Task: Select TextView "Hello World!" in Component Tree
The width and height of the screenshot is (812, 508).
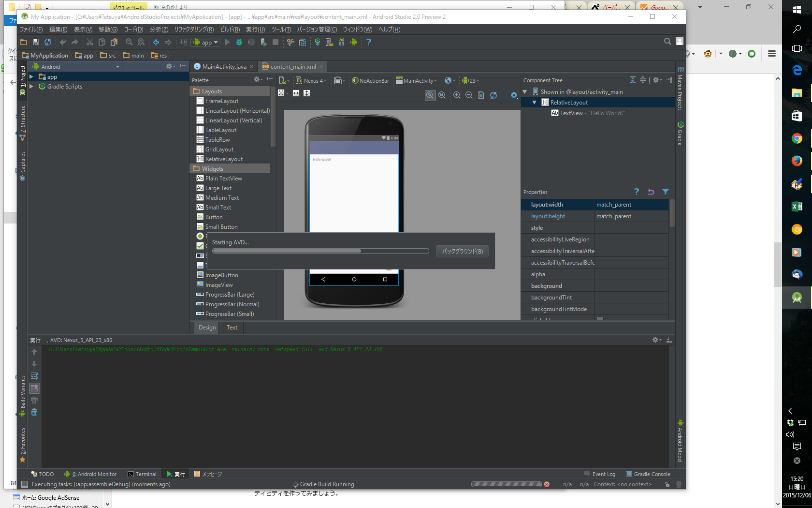Action: pos(588,113)
